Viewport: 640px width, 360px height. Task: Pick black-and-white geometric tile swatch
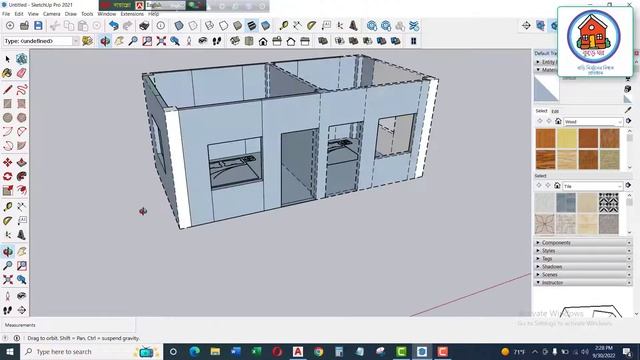[609, 202]
